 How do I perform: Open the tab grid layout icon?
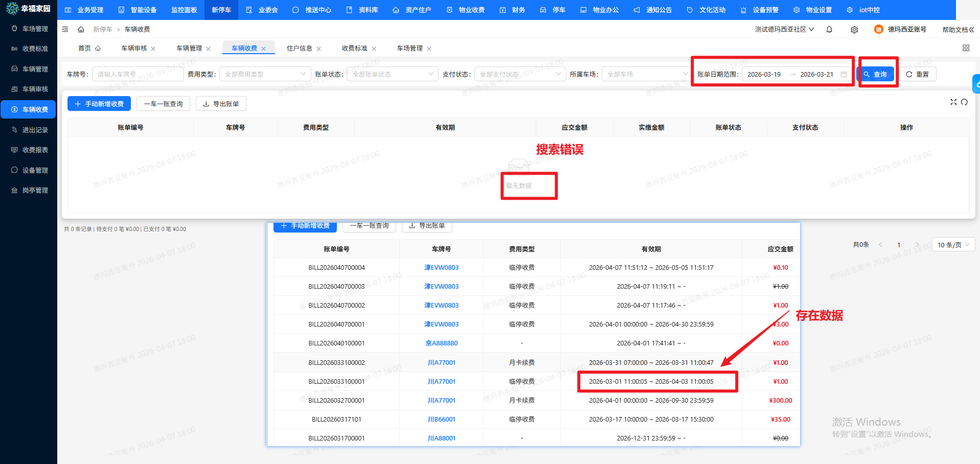click(966, 48)
